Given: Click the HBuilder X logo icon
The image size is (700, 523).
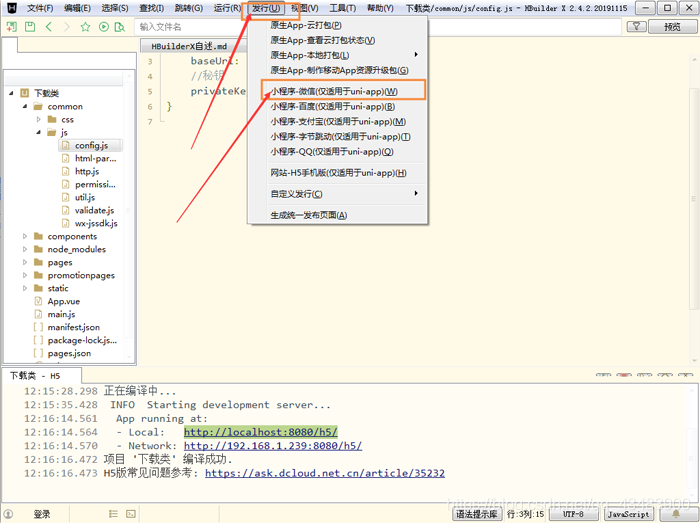Looking at the screenshot, I should [x=12, y=8].
